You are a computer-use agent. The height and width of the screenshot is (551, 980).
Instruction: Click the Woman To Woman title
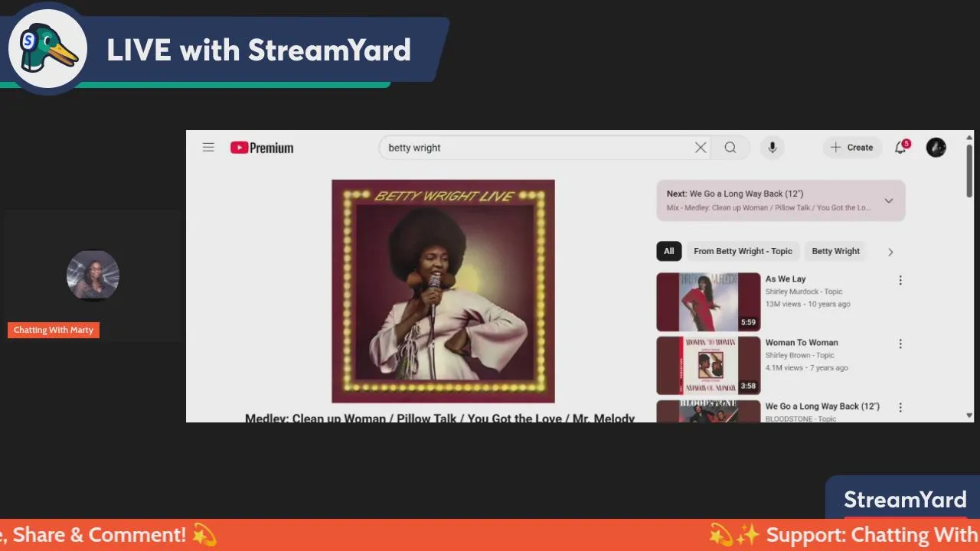[x=802, y=343]
